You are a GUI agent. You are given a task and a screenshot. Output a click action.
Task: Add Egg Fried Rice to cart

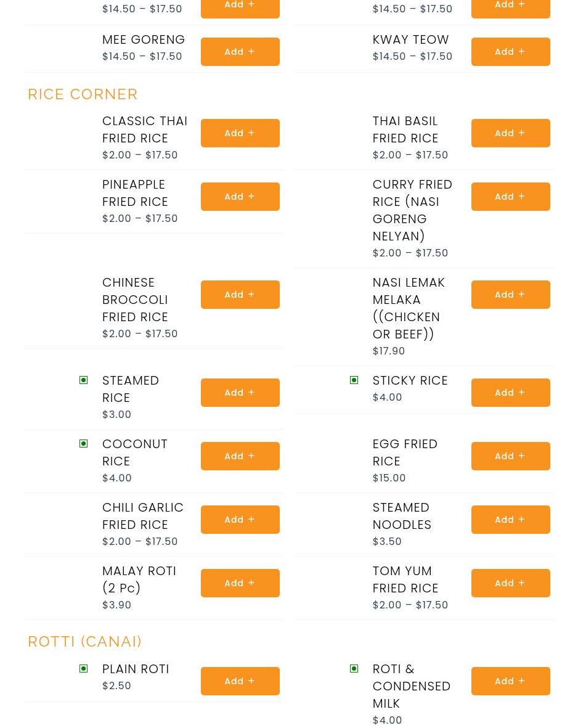pos(510,456)
